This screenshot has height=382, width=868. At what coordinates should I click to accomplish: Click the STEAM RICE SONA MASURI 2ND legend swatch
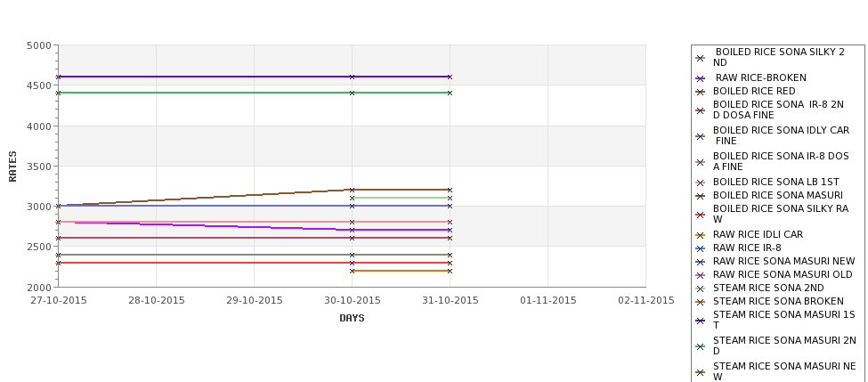(x=701, y=346)
